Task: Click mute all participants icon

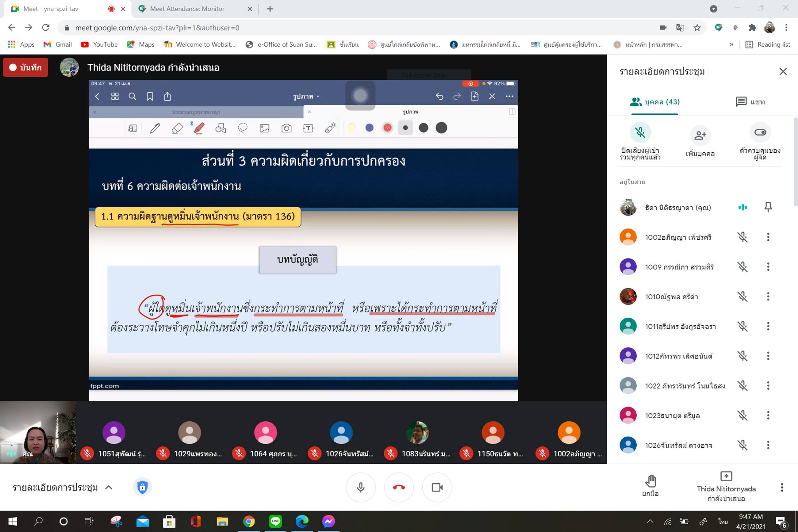Action: pyautogui.click(x=640, y=133)
